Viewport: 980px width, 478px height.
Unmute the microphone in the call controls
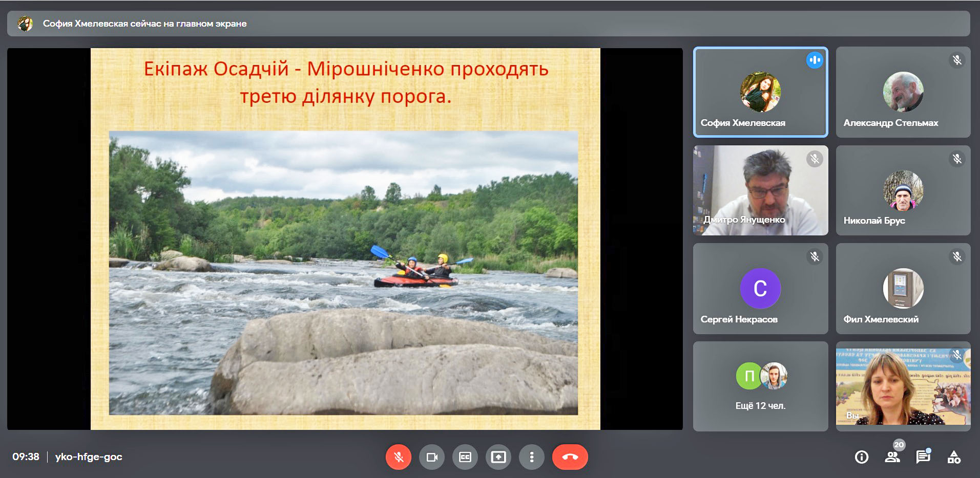click(398, 457)
